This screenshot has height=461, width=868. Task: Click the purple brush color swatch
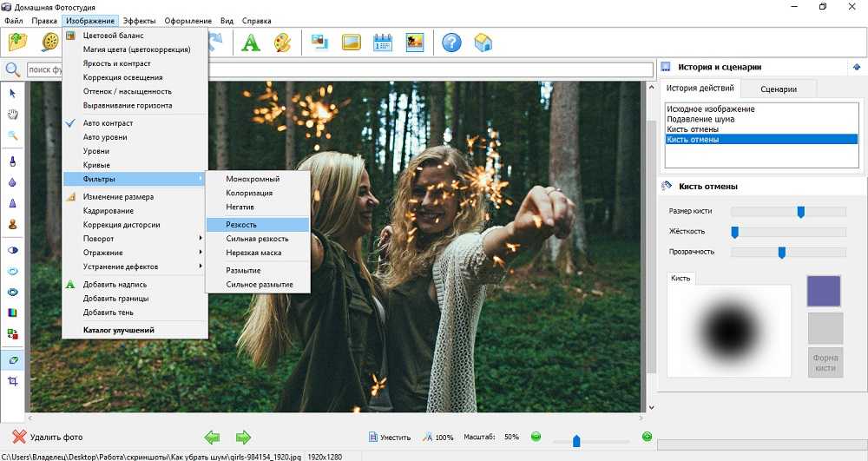[825, 291]
